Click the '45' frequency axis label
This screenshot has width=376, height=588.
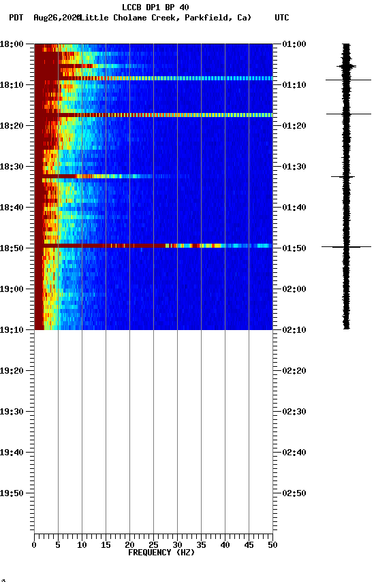click(249, 545)
